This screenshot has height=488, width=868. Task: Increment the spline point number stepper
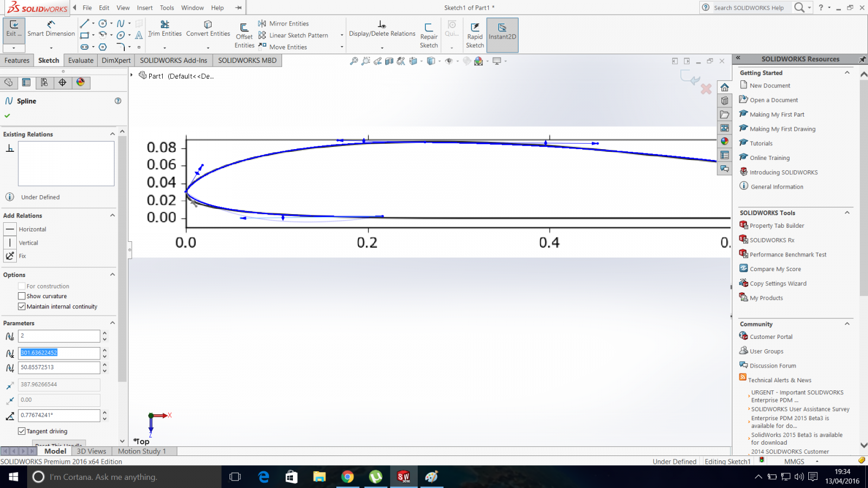105,333
